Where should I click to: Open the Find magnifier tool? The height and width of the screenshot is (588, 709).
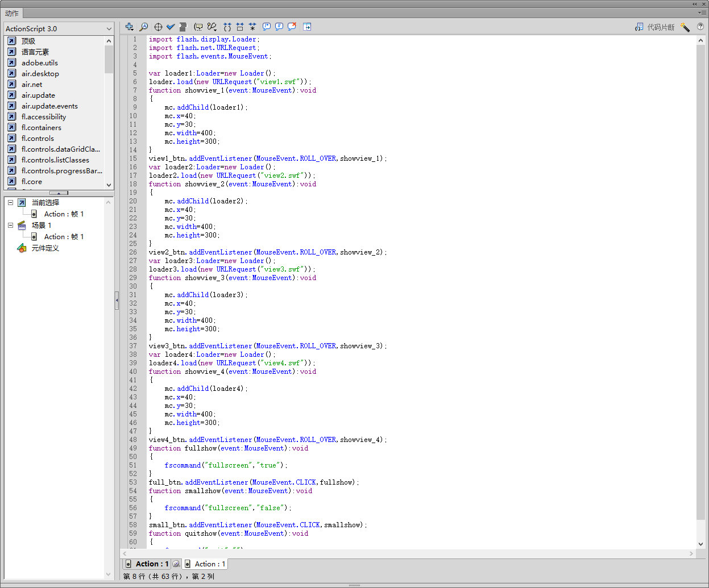(x=144, y=27)
